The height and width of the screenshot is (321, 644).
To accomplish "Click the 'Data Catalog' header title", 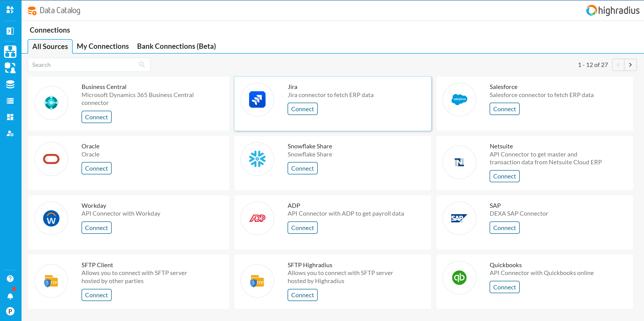I will pos(60,10).
